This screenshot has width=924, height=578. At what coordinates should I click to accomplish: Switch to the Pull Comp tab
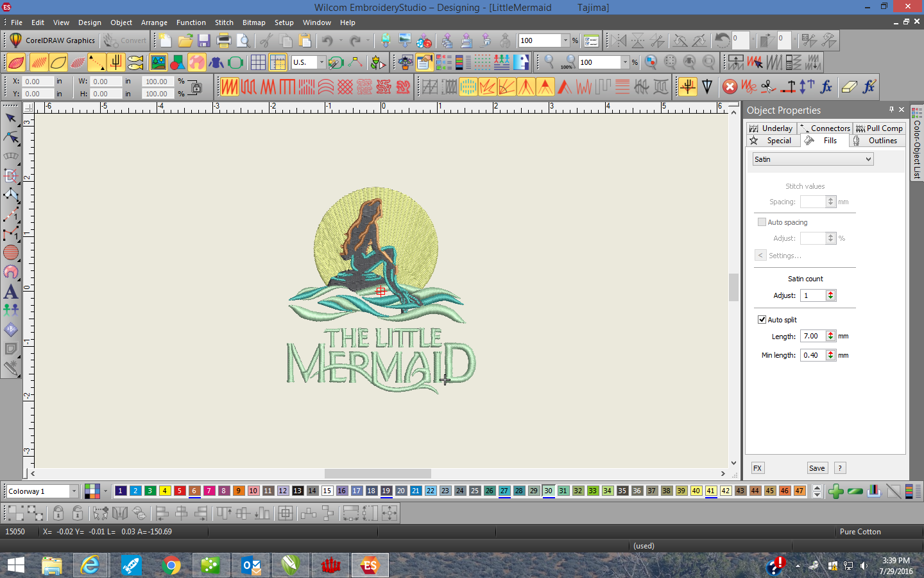coord(879,128)
